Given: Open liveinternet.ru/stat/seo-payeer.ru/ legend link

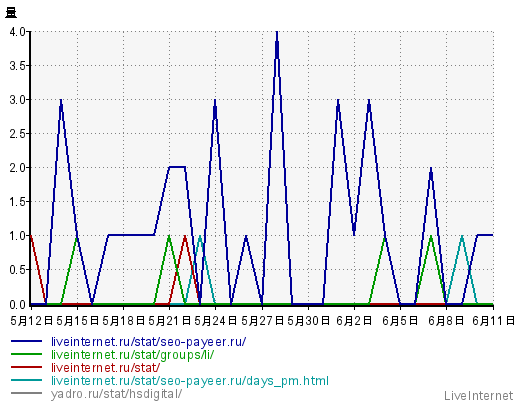Looking at the screenshot, I should (148, 342).
